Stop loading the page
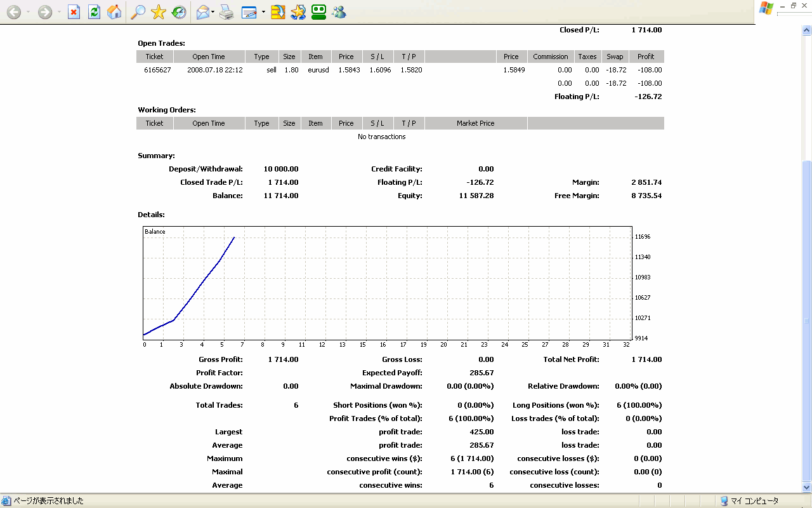This screenshot has height=508, width=812. 74,12
